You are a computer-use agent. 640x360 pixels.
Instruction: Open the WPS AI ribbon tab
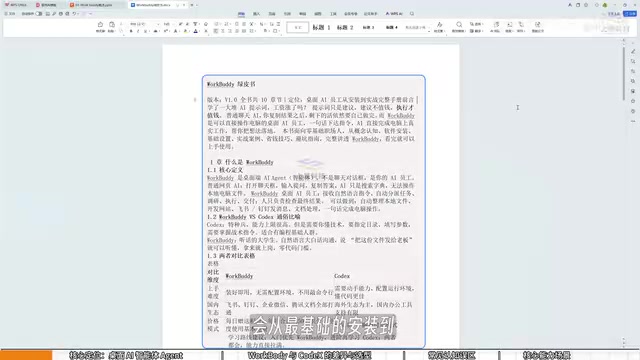click(x=395, y=14)
